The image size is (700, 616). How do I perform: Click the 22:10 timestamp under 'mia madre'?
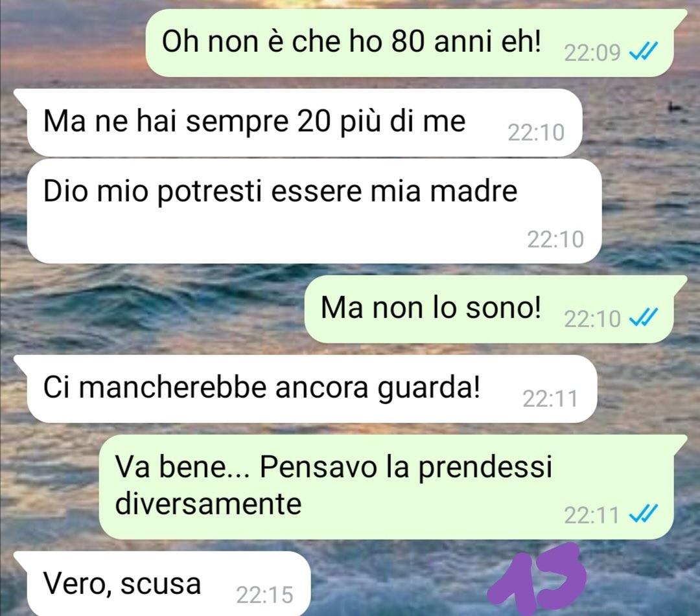(x=555, y=239)
